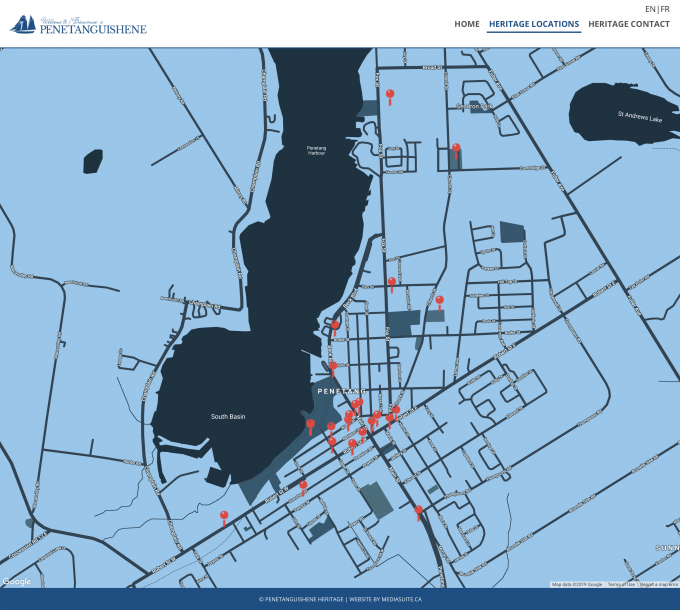Open Google Maps Terms of Use link

tap(621, 584)
